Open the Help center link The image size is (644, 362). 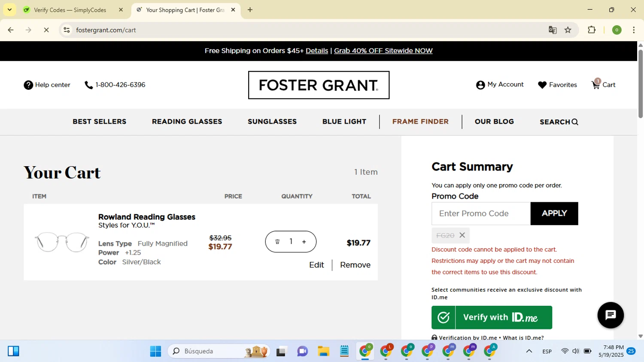[47, 85]
